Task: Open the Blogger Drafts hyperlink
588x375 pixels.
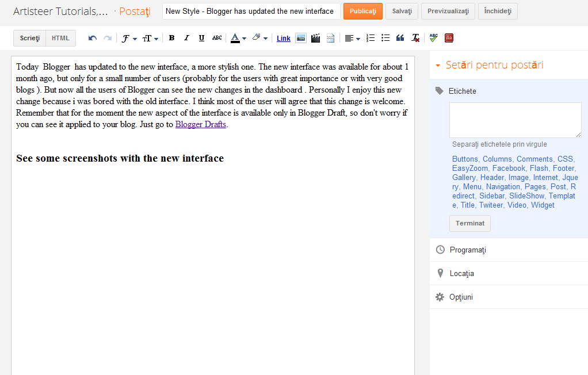Action: [x=201, y=124]
